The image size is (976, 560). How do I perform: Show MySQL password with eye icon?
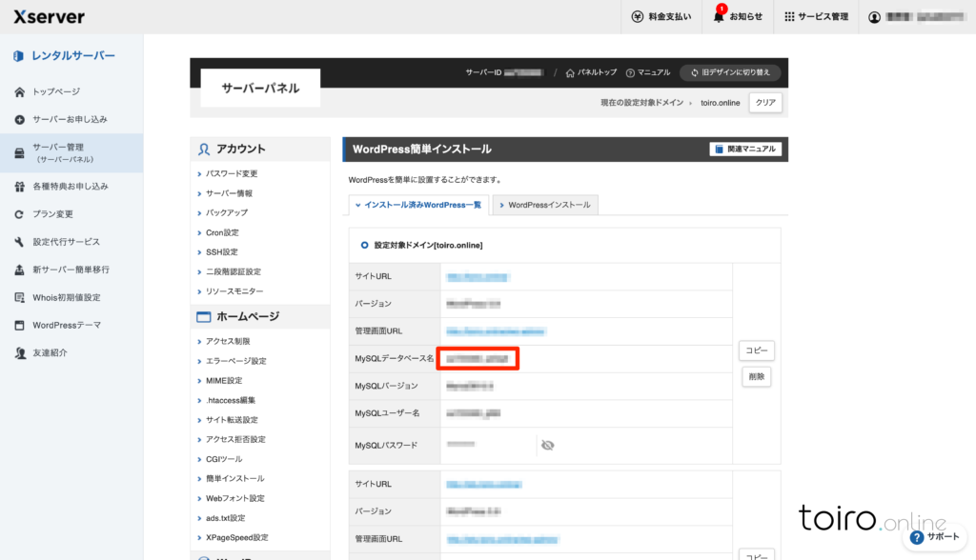547,445
